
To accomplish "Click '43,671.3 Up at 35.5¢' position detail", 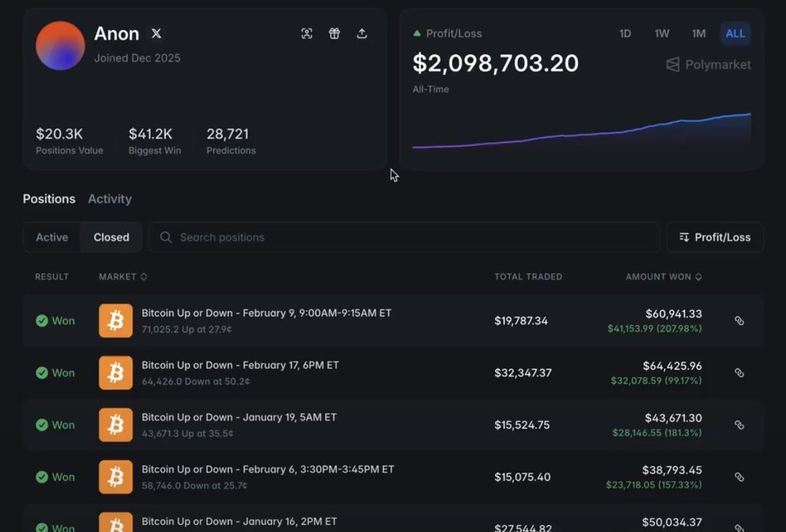I will click(187, 434).
